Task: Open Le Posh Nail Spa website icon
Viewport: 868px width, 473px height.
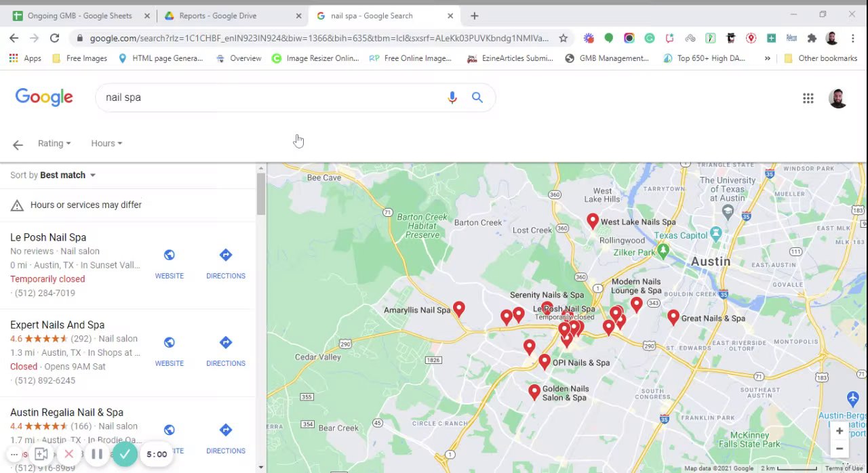Action: pos(169,255)
